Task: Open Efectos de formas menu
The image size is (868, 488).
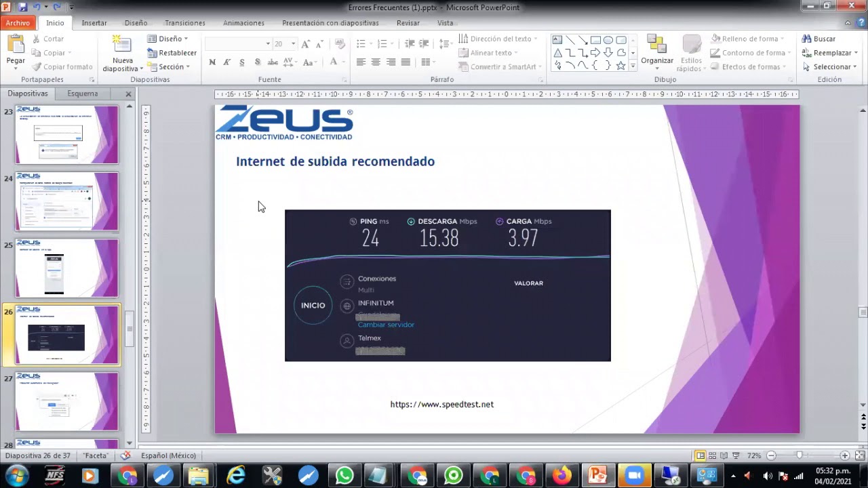Action: click(748, 67)
